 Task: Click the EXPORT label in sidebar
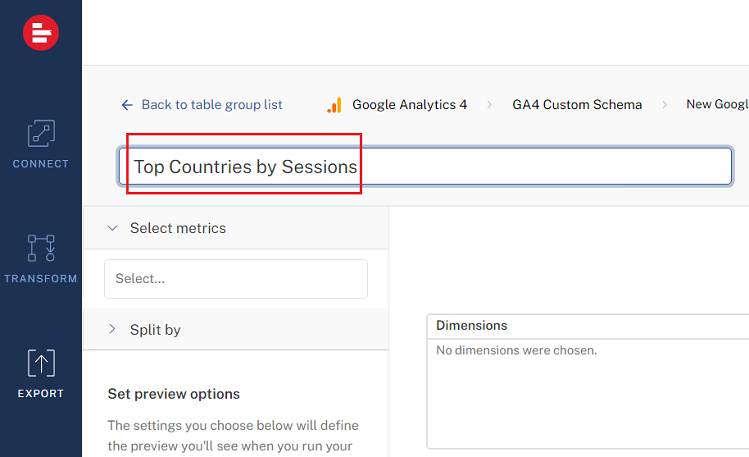pos(41,393)
